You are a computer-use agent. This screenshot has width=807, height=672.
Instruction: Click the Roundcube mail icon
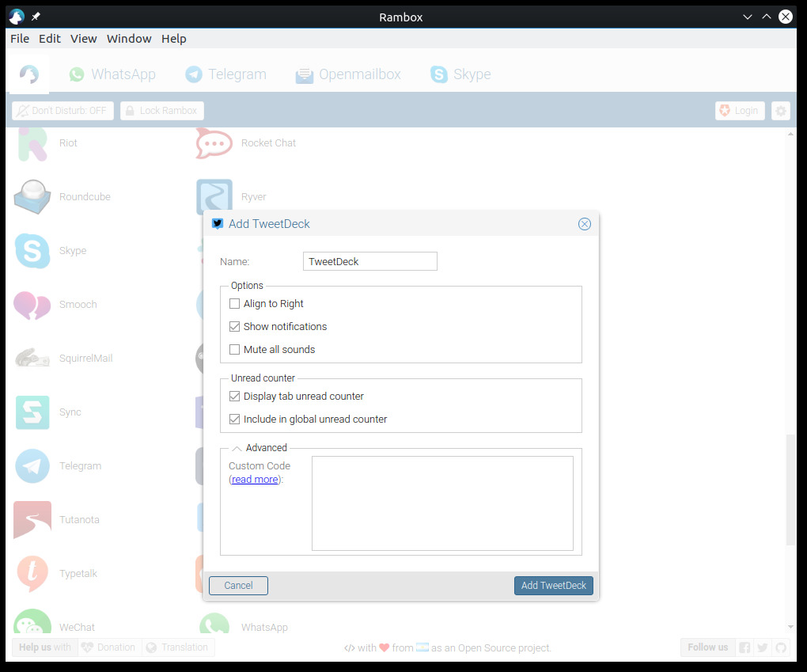32,197
